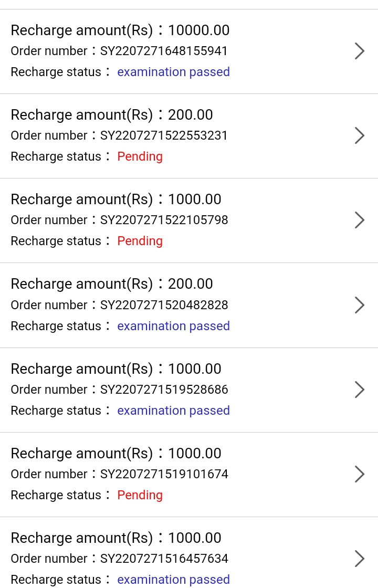Click Pending status for order SY2207271522553231
The width and height of the screenshot is (378, 588).
pos(140,156)
